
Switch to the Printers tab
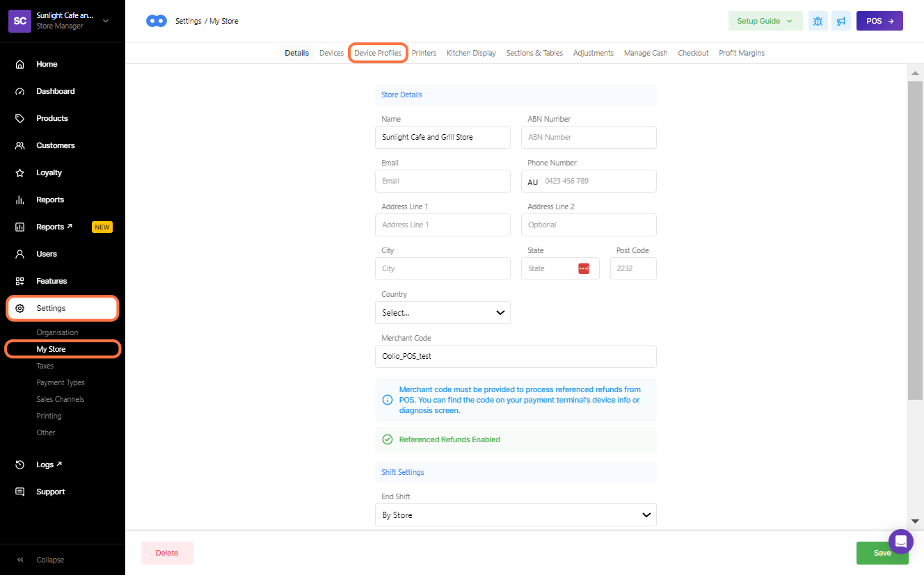tap(424, 53)
